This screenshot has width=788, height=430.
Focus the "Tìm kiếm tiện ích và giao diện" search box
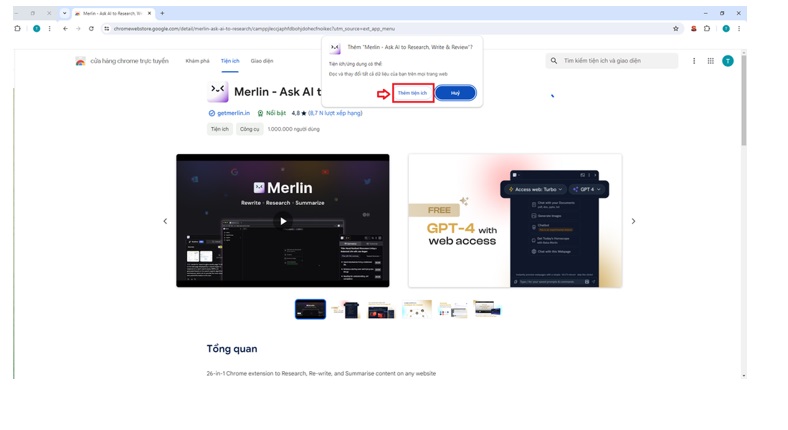point(618,61)
